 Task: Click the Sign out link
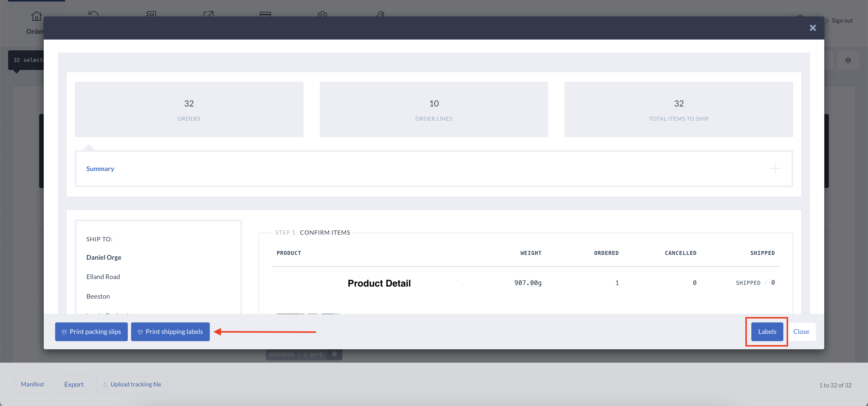(842, 21)
